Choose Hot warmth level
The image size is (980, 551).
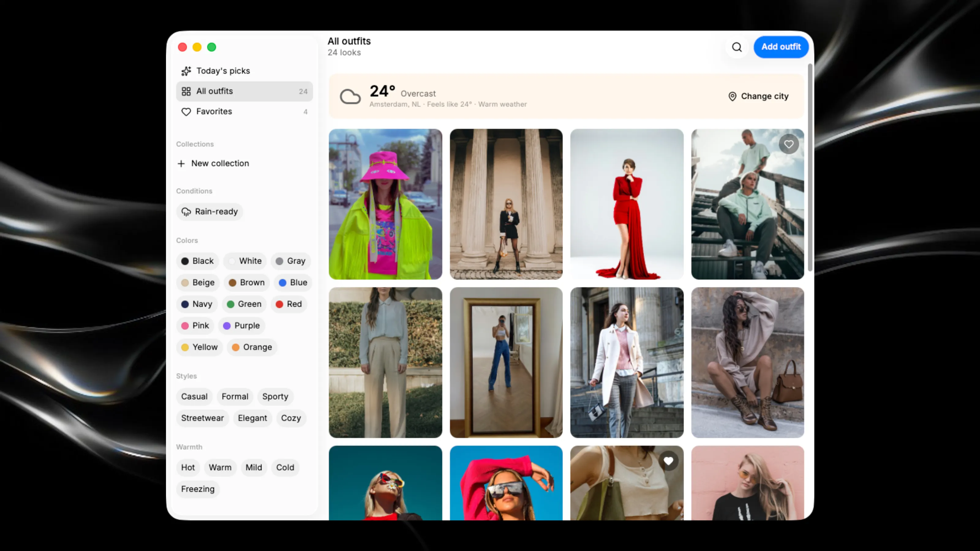point(188,468)
